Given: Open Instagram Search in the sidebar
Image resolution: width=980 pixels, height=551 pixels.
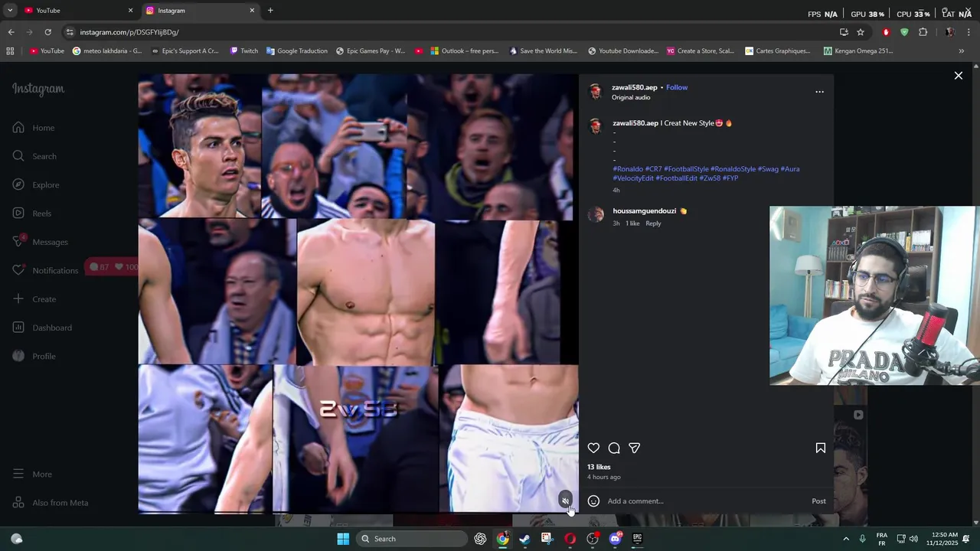Looking at the screenshot, I should (34, 156).
